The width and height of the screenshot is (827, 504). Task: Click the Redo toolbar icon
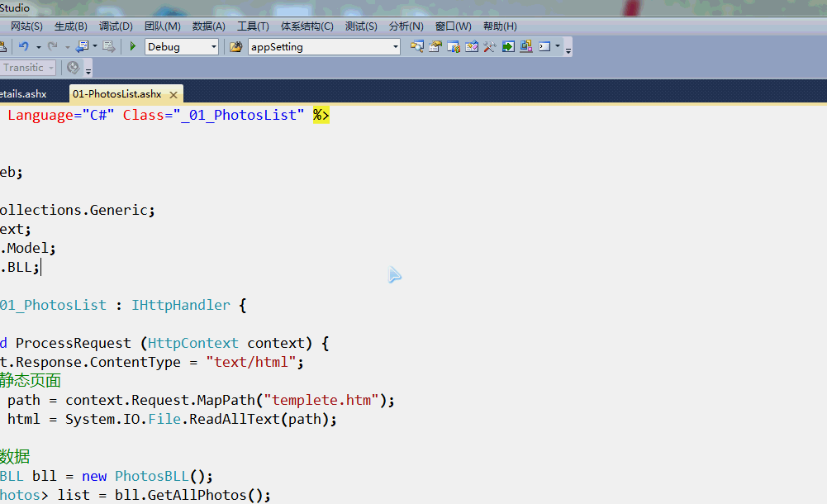click(x=53, y=46)
